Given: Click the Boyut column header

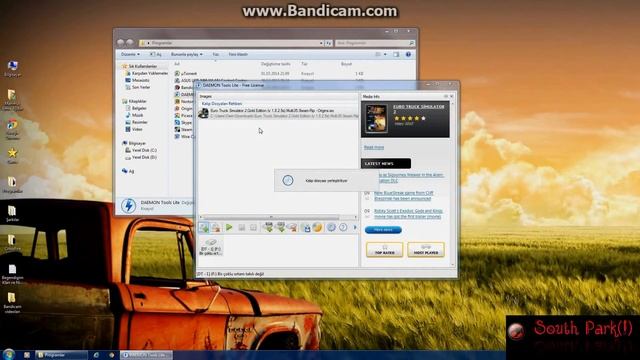Looking at the screenshot, I should pyautogui.click(x=346, y=64).
